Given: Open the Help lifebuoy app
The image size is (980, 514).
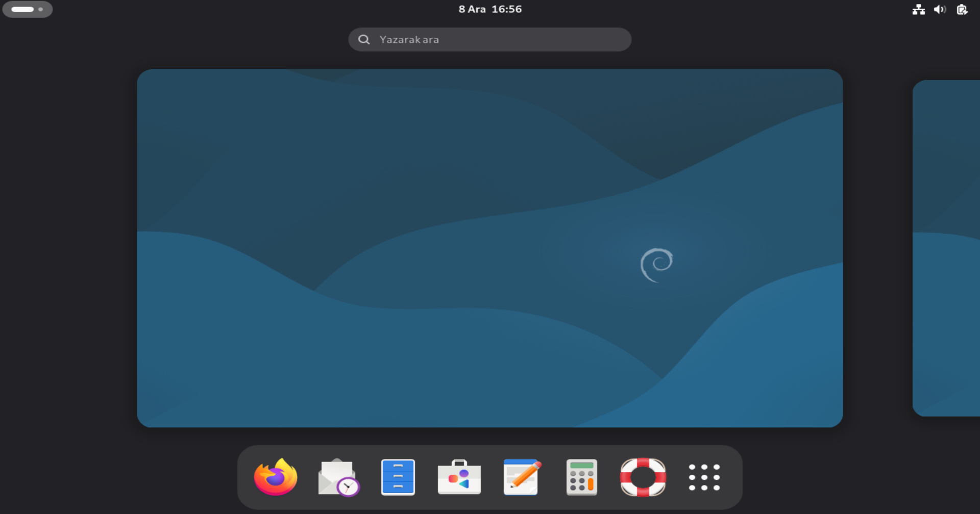Looking at the screenshot, I should pos(643,477).
